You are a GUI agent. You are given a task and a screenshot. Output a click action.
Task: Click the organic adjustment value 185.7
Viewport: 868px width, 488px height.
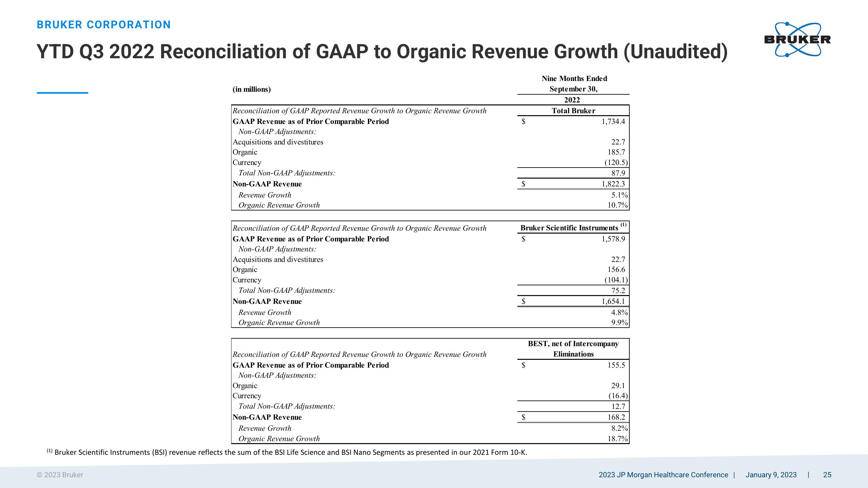616,152
